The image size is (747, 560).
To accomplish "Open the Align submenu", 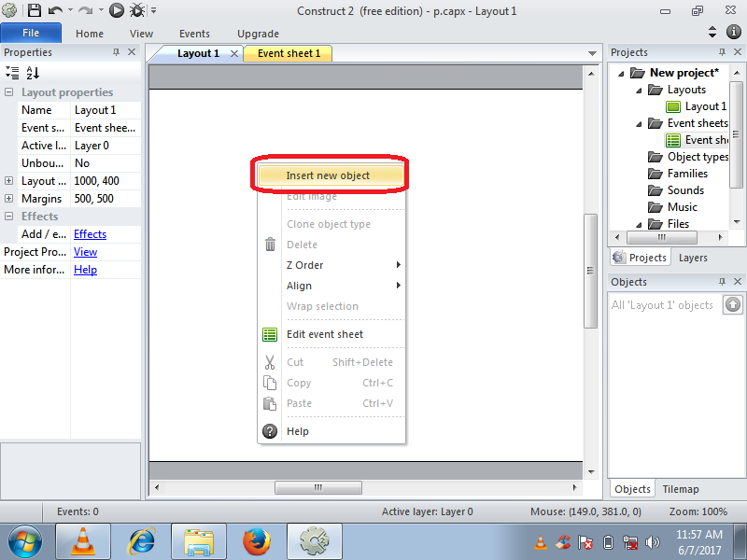I will click(331, 286).
